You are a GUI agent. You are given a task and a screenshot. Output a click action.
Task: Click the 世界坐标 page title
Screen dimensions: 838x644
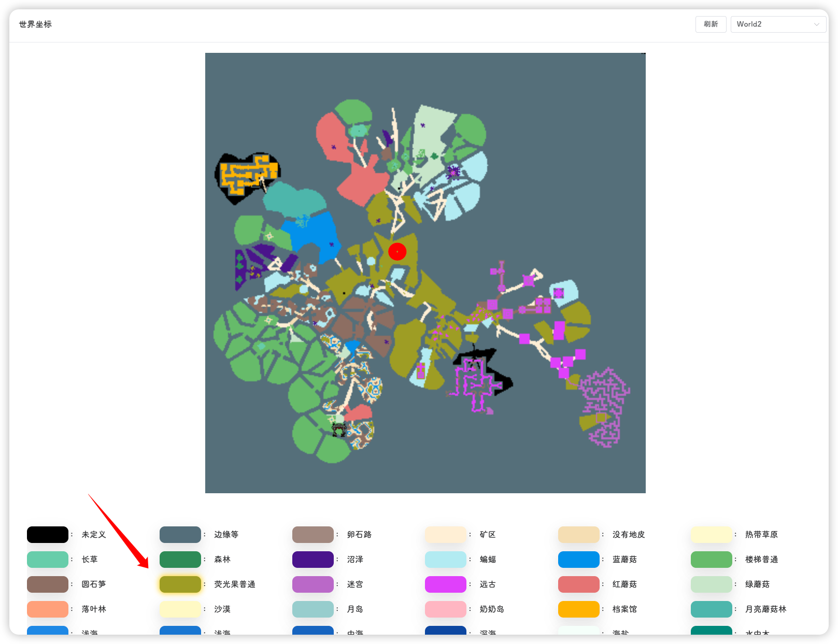pos(35,24)
